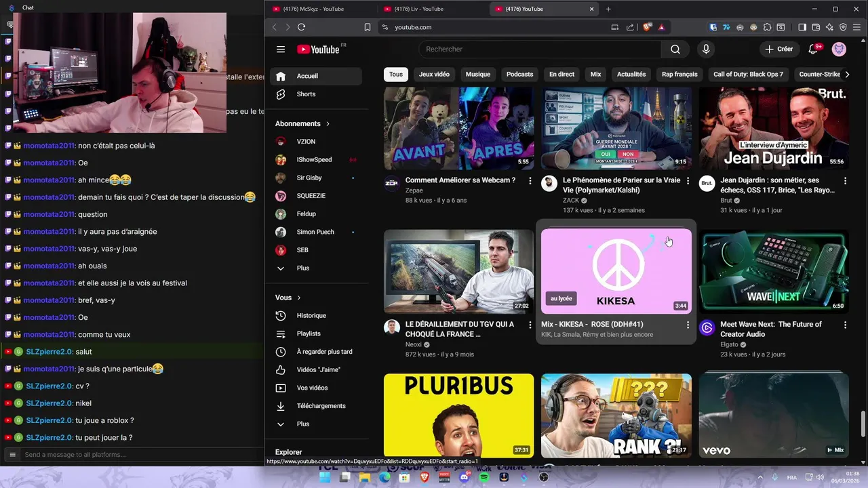Viewport: 868px width, 488px height.
Task: Open options menu for TGV derailment video
Action: point(530,325)
